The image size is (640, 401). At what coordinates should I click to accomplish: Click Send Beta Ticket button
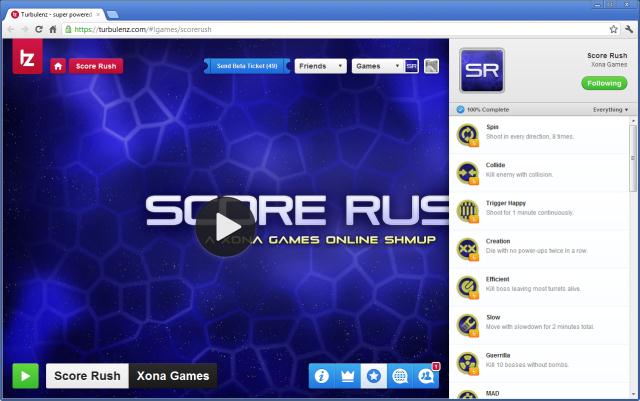(x=247, y=66)
